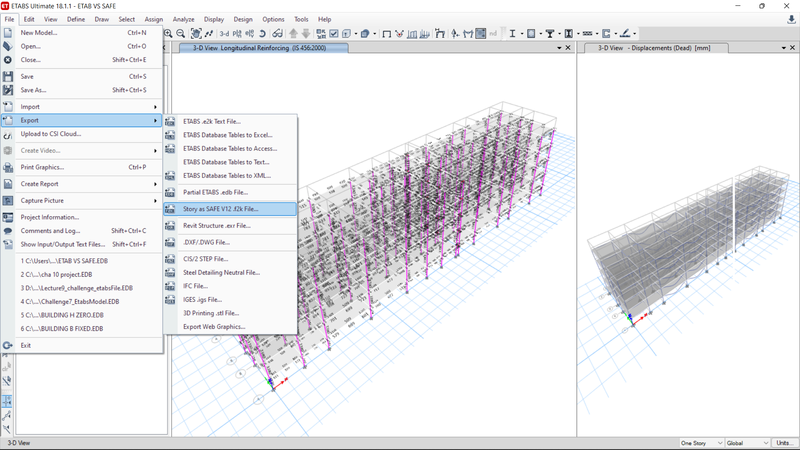
Task: Toggle the highlighted snap tool in left toolbar
Action: (7, 402)
